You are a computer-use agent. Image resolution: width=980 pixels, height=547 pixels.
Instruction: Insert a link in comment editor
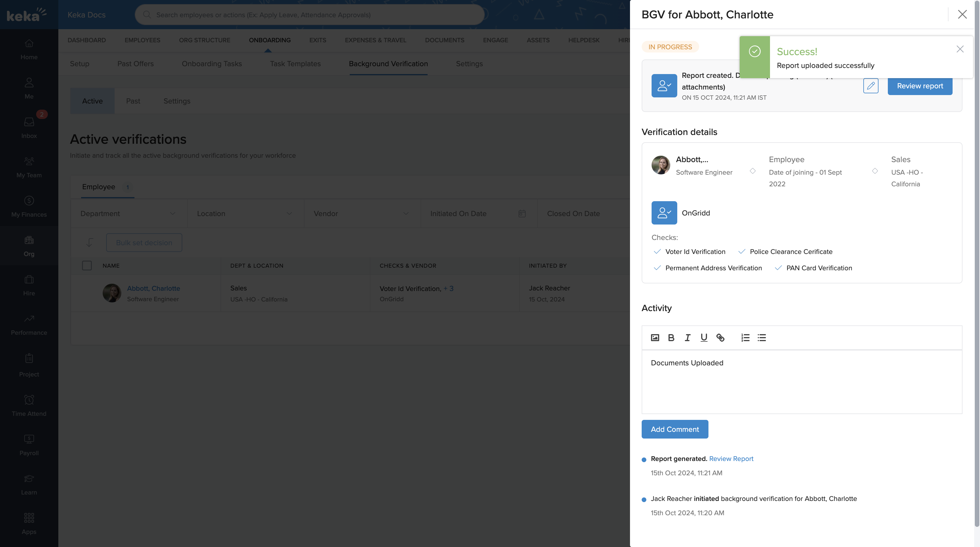720,337
